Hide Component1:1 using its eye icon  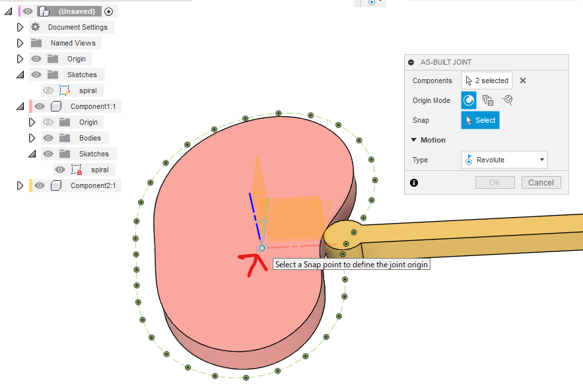pos(40,106)
